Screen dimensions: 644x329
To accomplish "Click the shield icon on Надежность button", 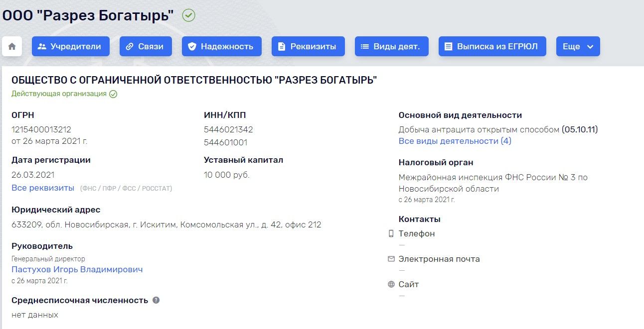I will coord(192,46).
